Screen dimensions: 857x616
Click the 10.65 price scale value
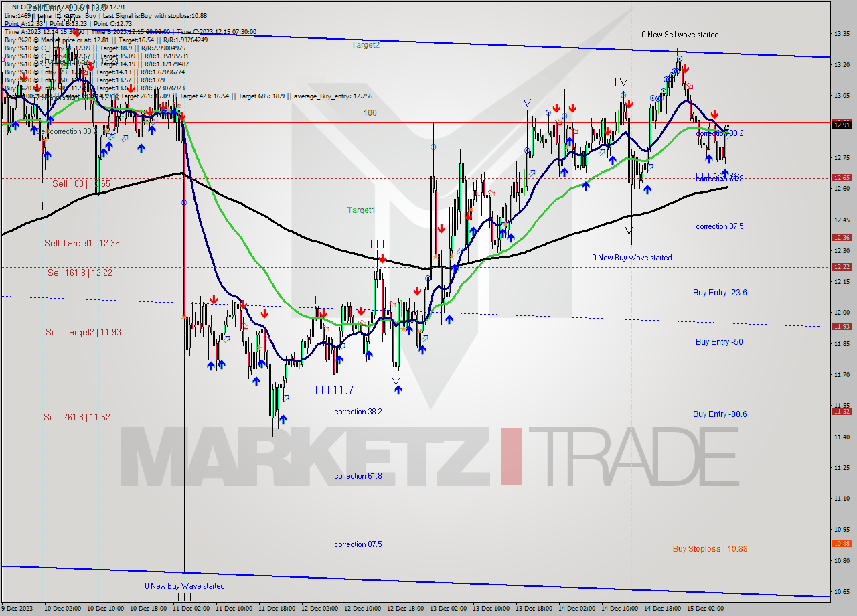842,591
